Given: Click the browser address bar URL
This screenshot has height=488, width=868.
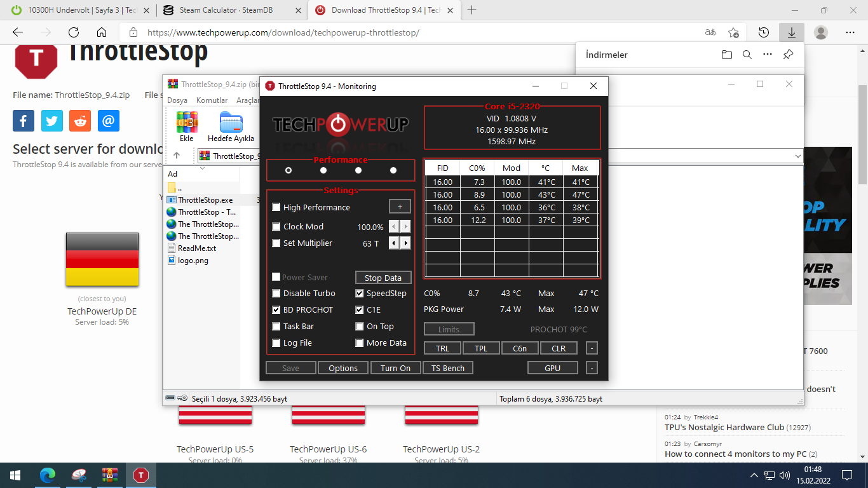Looking at the screenshot, I should click(283, 32).
